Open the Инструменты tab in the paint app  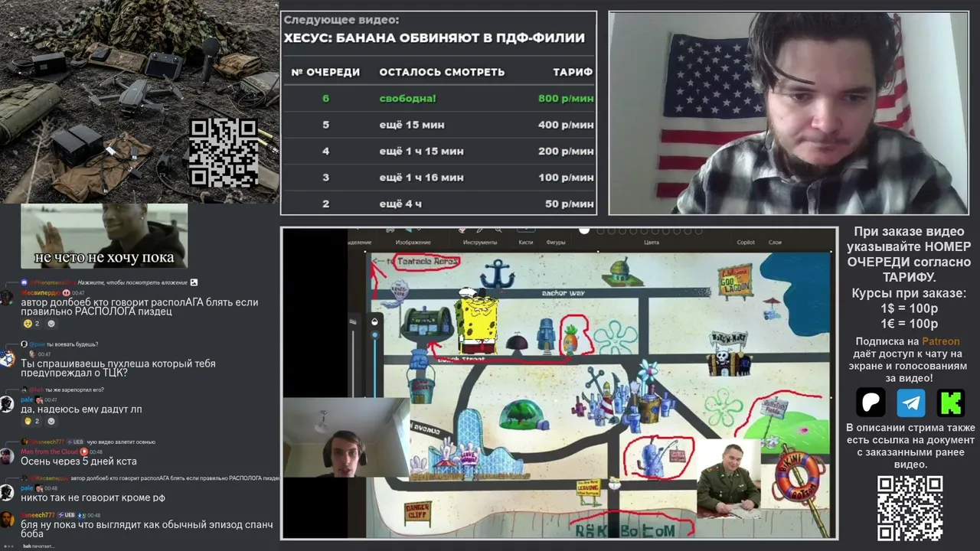click(x=480, y=243)
